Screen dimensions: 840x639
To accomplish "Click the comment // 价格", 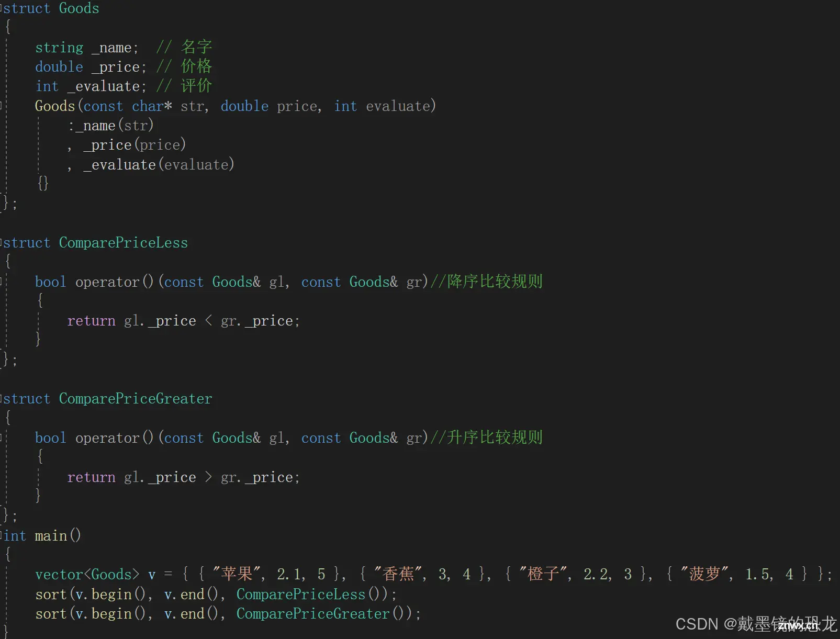I will (184, 66).
